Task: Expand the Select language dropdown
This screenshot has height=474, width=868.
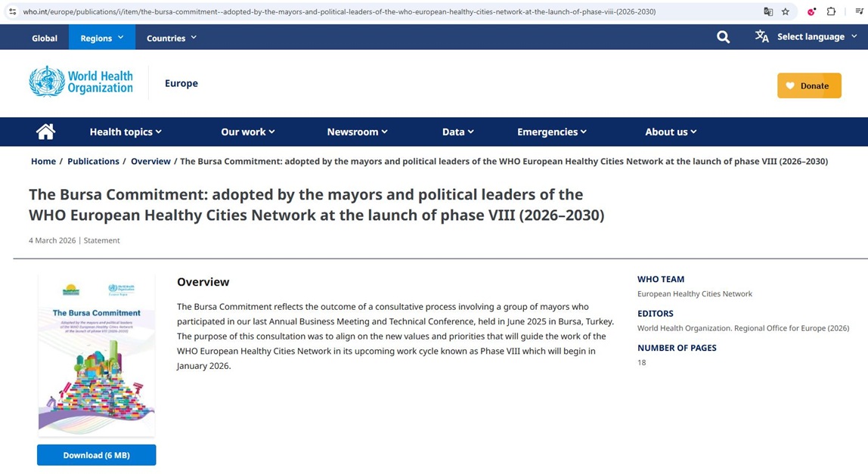Action: click(806, 37)
